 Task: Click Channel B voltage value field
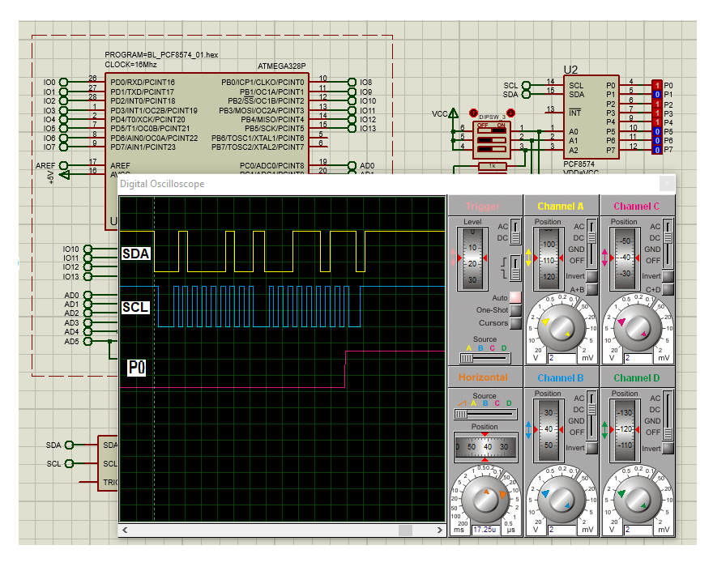pyautogui.click(x=562, y=530)
